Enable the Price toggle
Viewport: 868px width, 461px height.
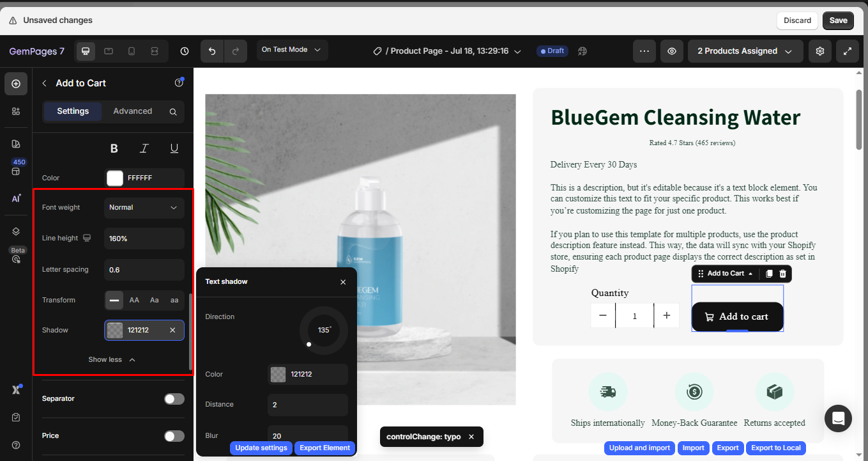click(174, 436)
